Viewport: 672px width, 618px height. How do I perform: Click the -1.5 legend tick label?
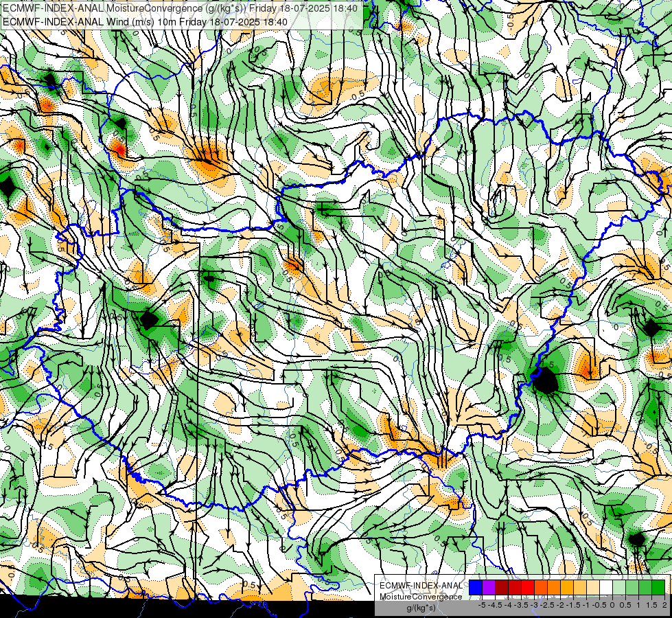pyautogui.click(x=573, y=605)
